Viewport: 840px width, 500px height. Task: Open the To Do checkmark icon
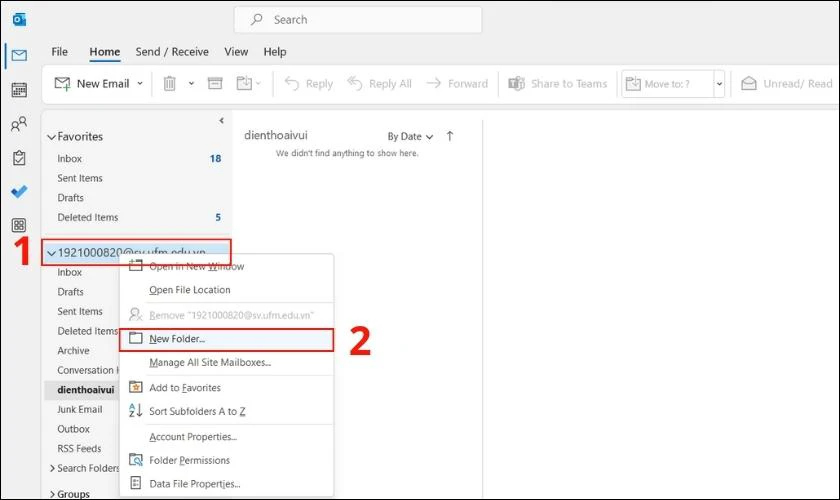point(19,191)
